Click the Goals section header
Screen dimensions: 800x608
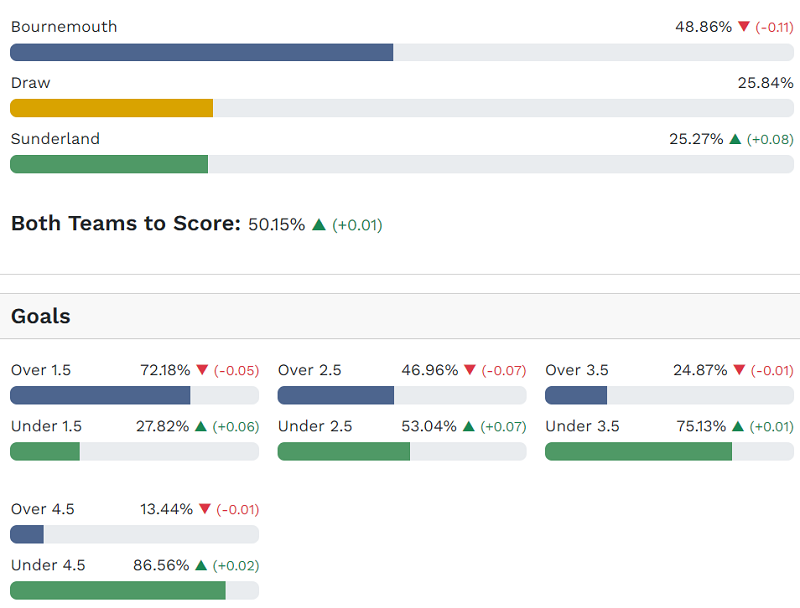(x=41, y=317)
